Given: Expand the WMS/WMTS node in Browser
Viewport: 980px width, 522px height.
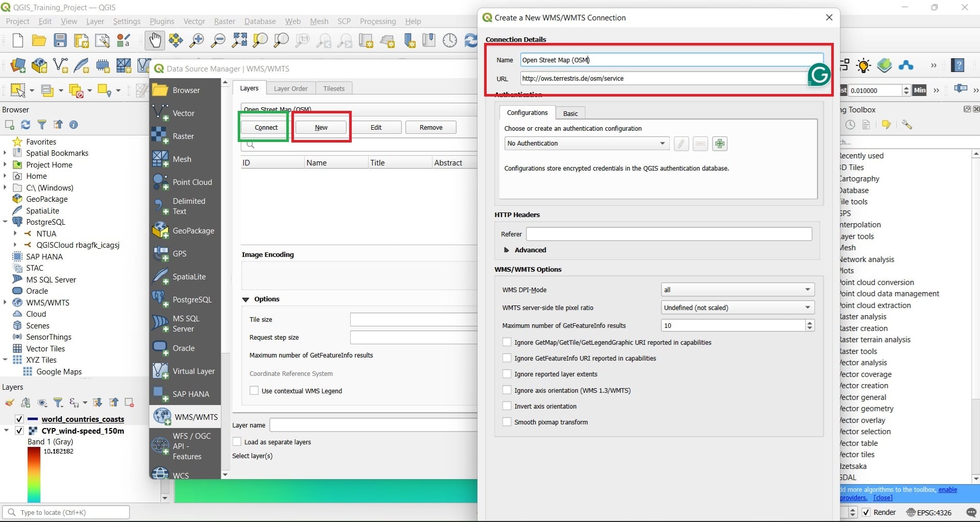Looking at the screenshot, I should pyautogui.click(x=5, y=302).
